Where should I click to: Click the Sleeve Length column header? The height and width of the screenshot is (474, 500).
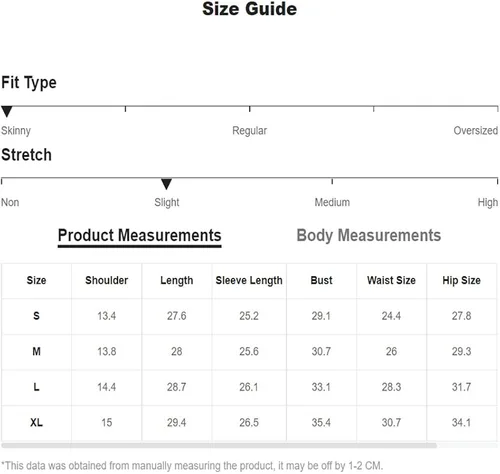point(249,281)
